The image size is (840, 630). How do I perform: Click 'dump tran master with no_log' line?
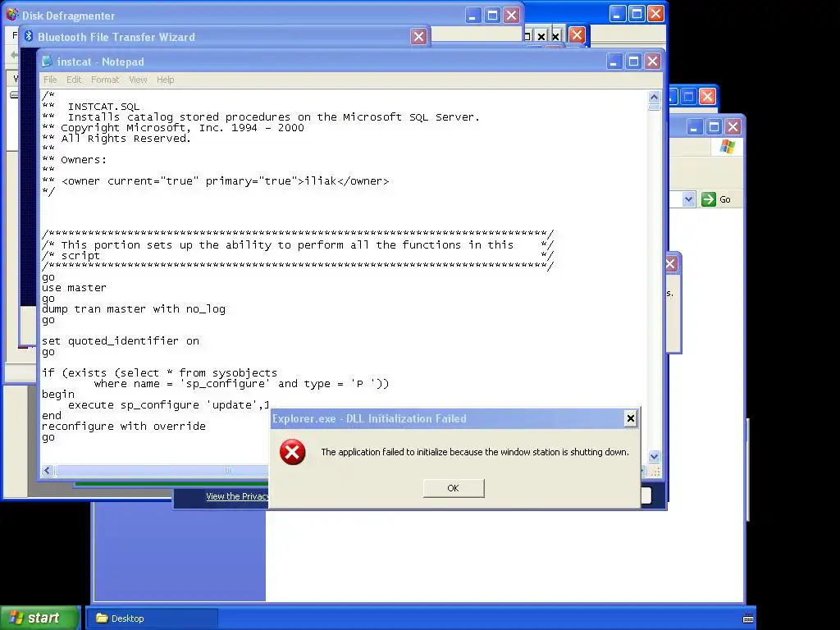point(134,309)
